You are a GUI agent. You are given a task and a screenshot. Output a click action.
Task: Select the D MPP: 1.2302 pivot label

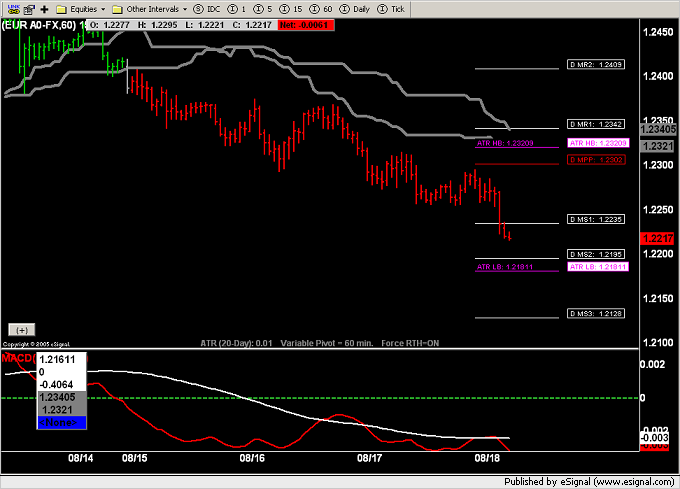tap(596, 160)
